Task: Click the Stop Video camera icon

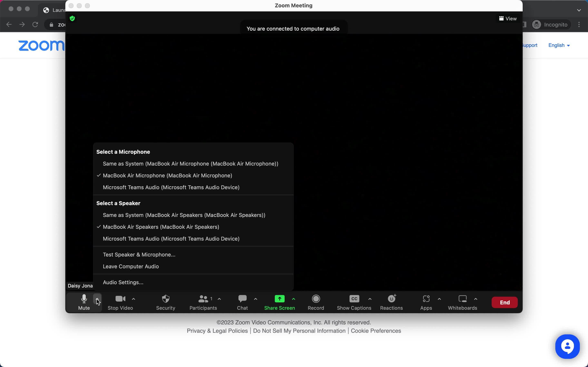Action: pos(121,299)
